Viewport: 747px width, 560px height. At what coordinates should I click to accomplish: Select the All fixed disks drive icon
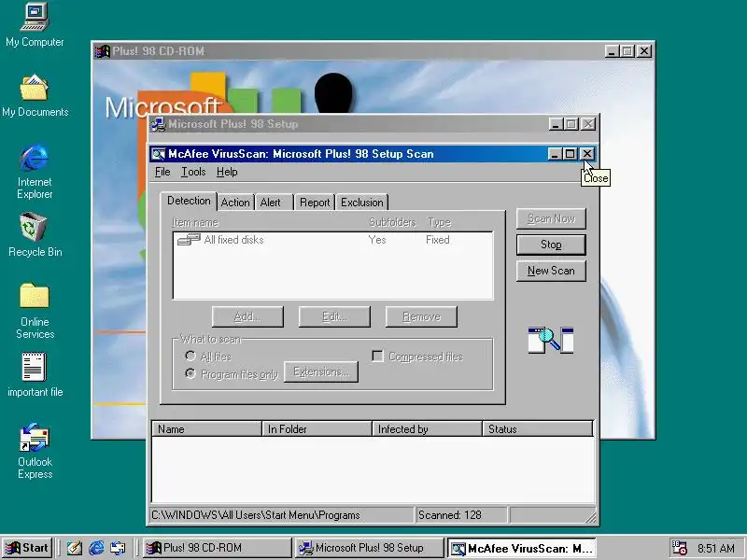(189, 240)
